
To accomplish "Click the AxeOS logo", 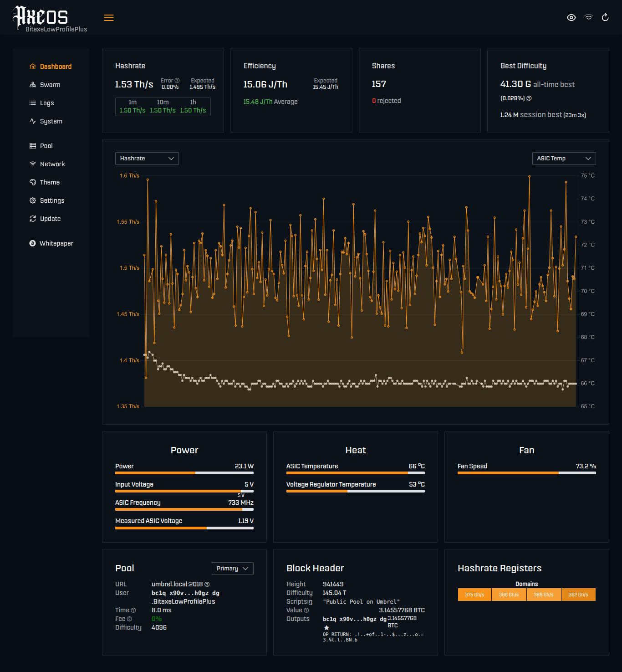I will pos(41,16).
